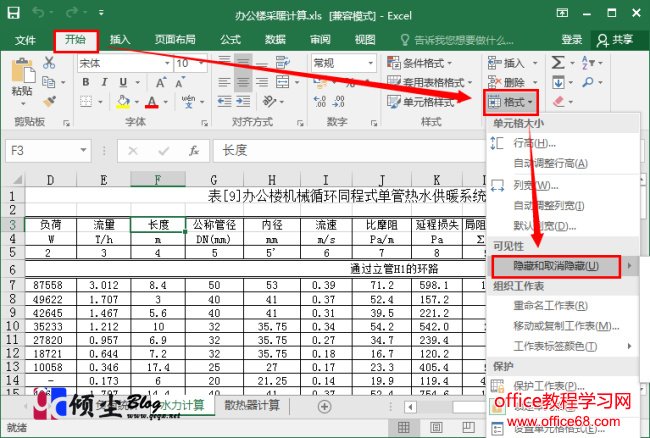The height and width of the screenshot is (438, 650).
Task: Click the text orientation icon
Action: click(269, 101)
